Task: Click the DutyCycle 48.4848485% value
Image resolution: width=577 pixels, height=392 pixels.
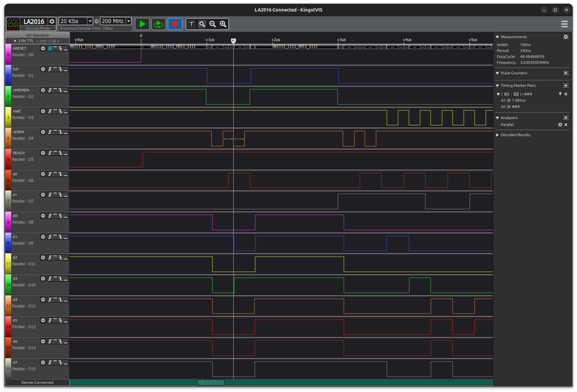Action: pyautogui.click(x=532, y=57)
